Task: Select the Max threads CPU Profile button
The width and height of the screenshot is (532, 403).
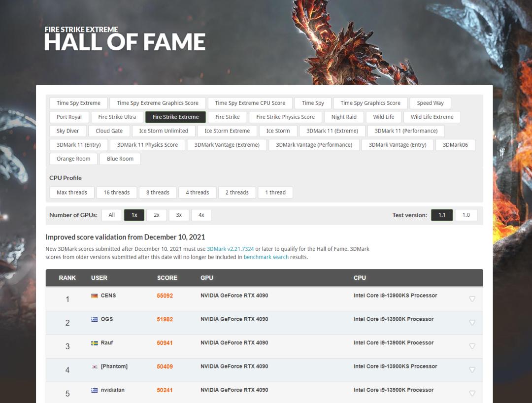Action: click(72, 192)
